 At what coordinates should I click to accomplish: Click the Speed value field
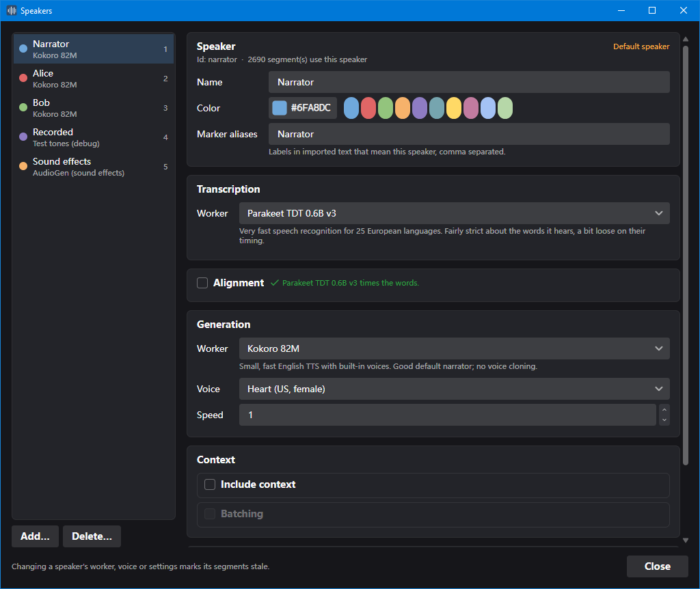[447, 415]
